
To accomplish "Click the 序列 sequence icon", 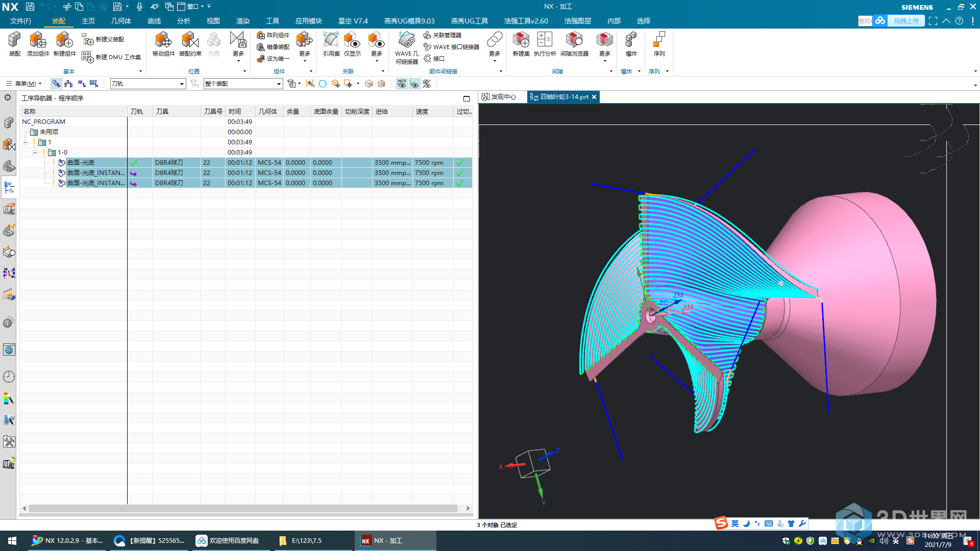I will pos(659,44).
